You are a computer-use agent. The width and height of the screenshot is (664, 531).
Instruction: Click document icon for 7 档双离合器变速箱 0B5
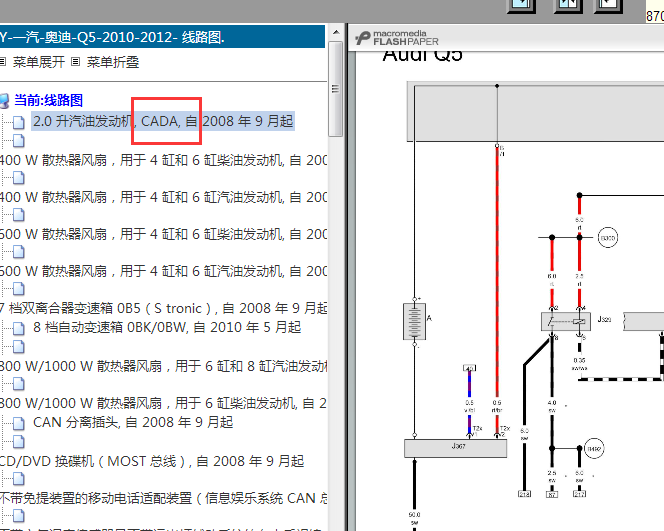[x=18, y=289]
